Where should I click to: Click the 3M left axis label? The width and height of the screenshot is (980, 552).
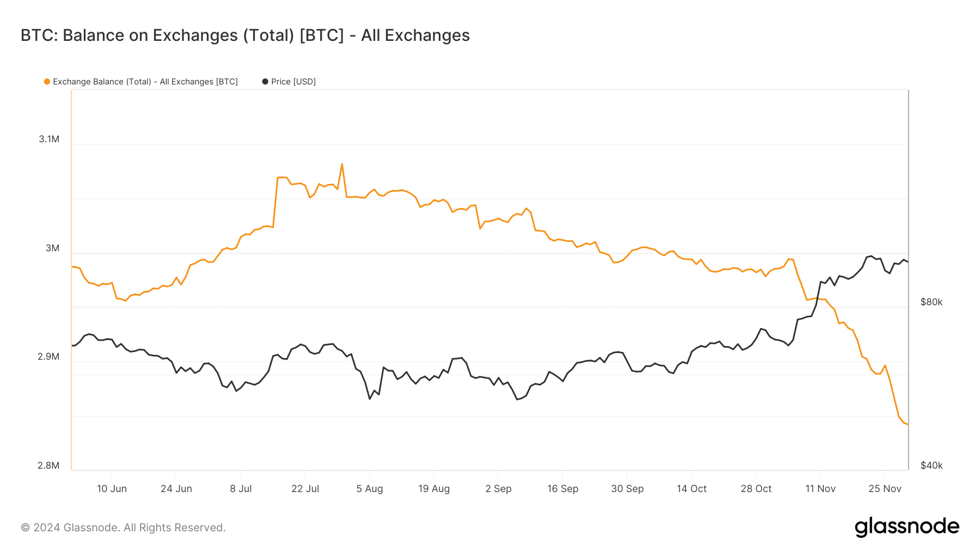coord(52,248)
